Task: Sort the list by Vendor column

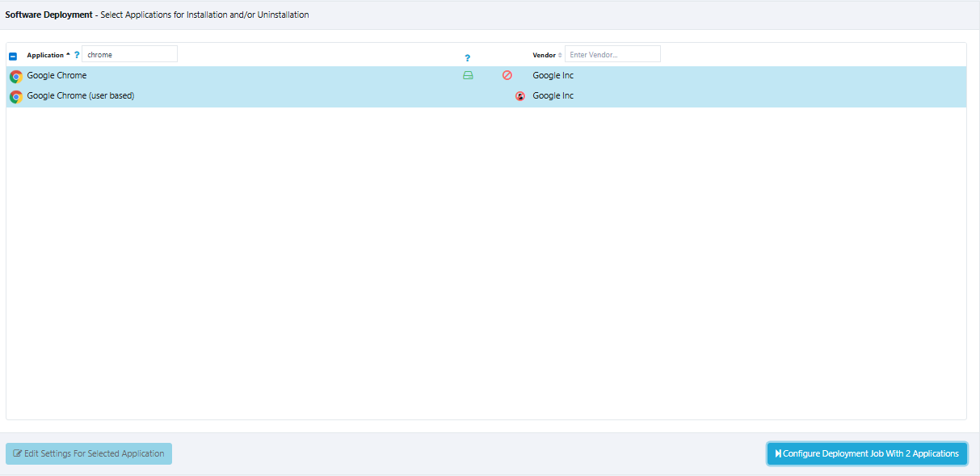Action: (x=545, y=55)
